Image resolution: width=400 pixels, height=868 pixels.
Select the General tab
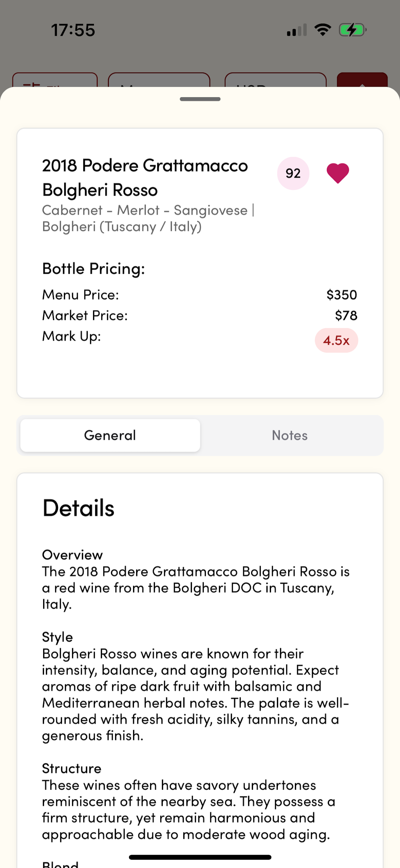[x=110, y=435]
